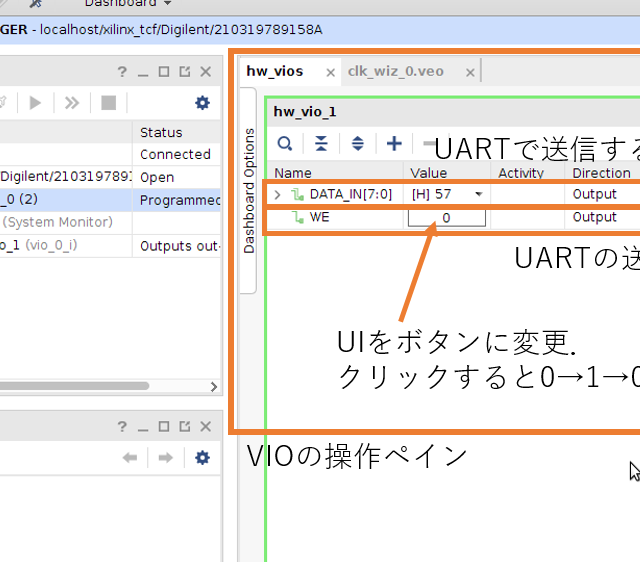Screen dimensions: 640x562
Task: Expand the DATA_IN[7:0] probe row
Action: click(x=277, y=194)
